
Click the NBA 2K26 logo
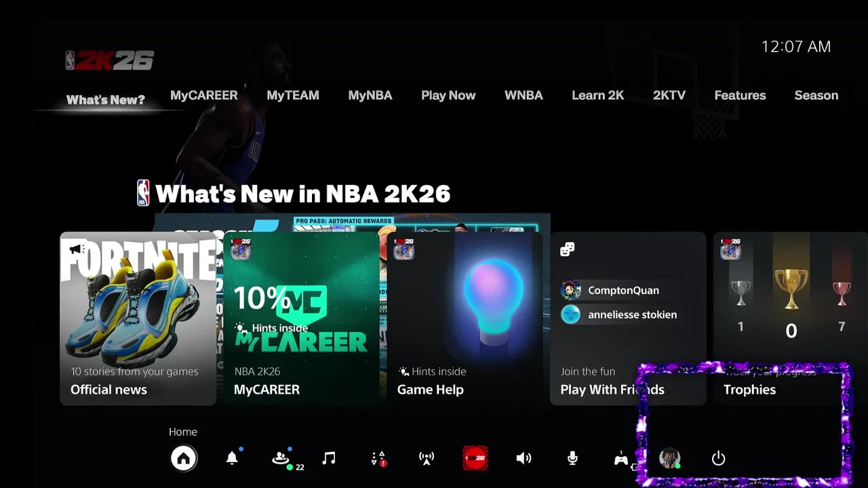point(110,60)
